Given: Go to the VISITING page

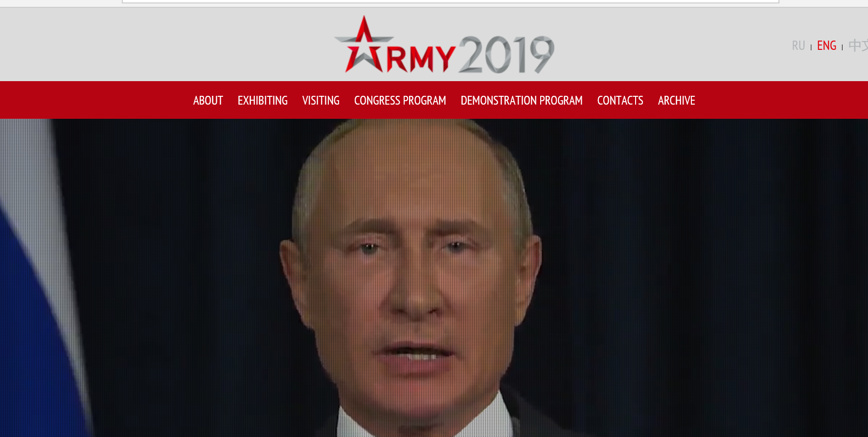Looking at the screenshot, I should pyautogui.click(x=321, y=100).
